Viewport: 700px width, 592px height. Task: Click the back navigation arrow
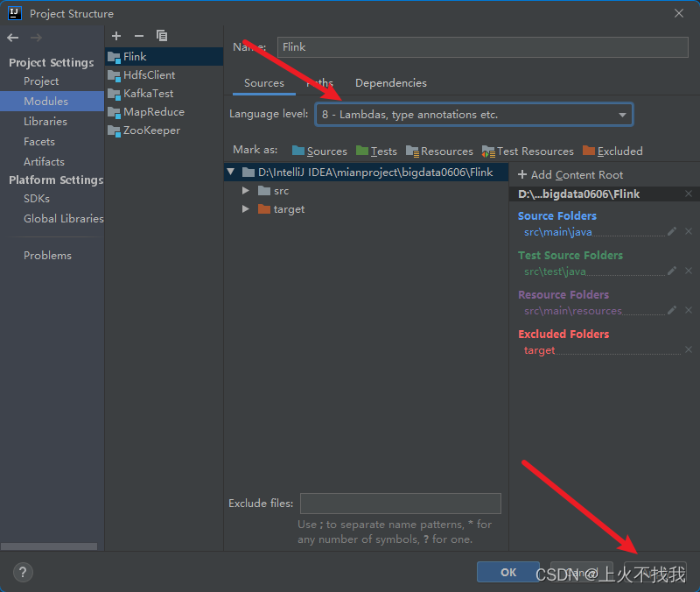click(x=13, y=38)
